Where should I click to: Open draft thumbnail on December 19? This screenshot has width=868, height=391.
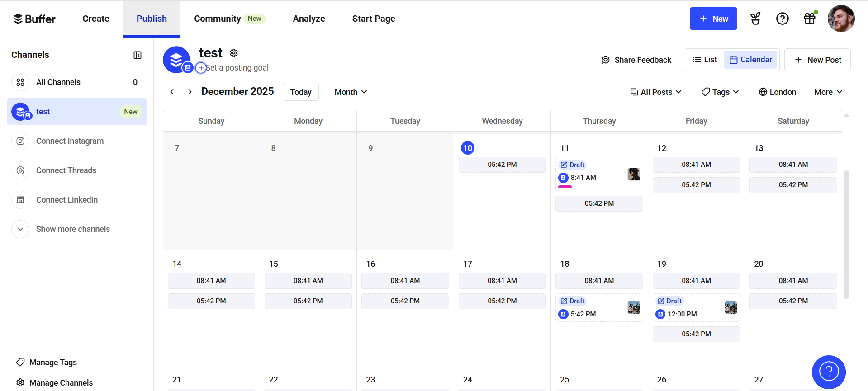tap(731, 308)
